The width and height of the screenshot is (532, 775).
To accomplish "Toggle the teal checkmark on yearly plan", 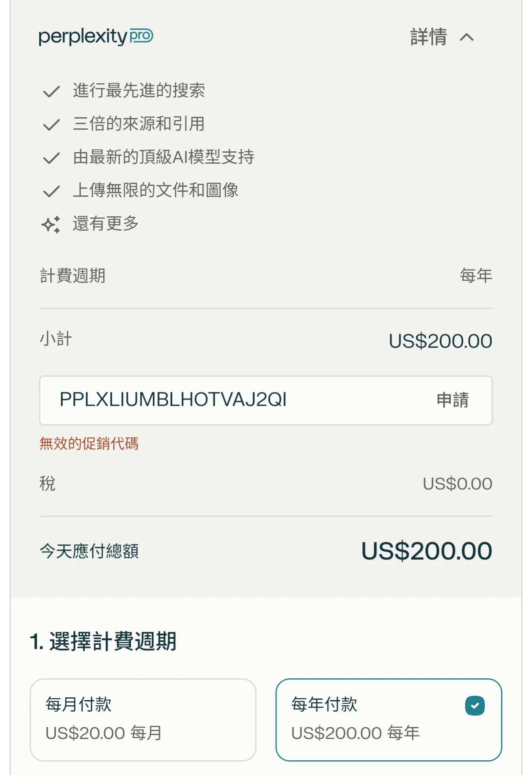I will pos(475,706).
